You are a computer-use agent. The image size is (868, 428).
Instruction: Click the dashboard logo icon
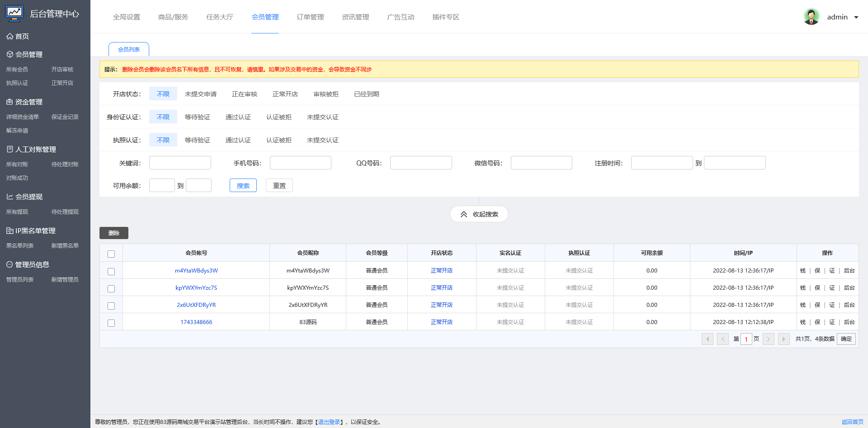[14, 14]
